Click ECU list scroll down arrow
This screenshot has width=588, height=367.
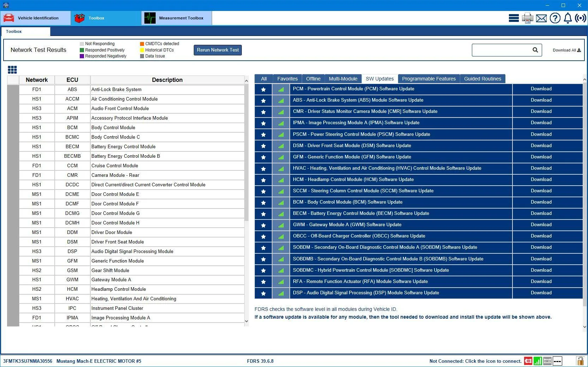tap(246, 321)
